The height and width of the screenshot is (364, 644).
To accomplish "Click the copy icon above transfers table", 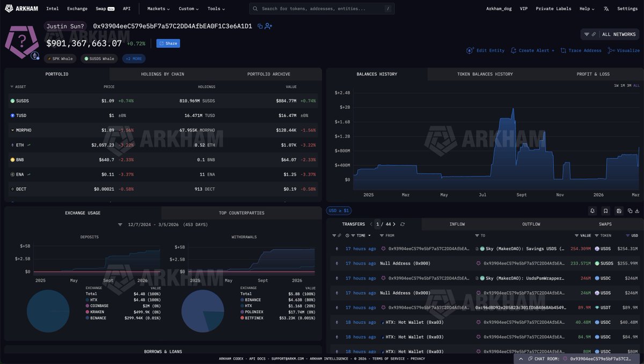I will coord(630,211).
